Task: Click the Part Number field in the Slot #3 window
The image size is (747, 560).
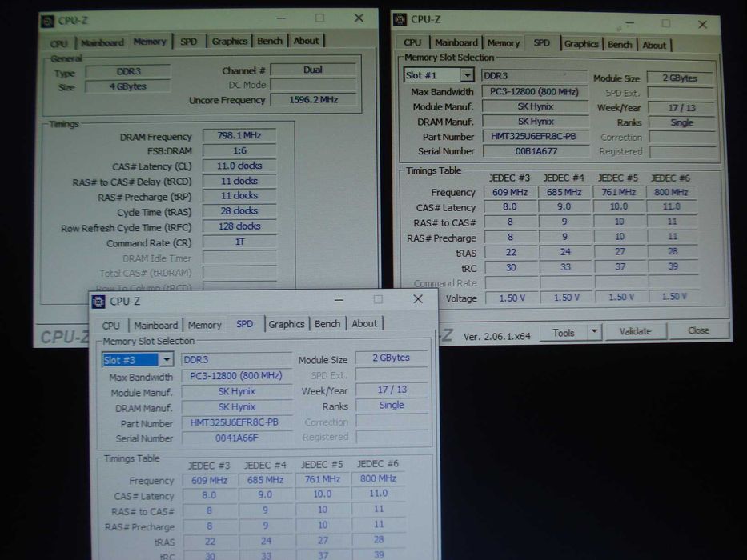Action: 236,422
